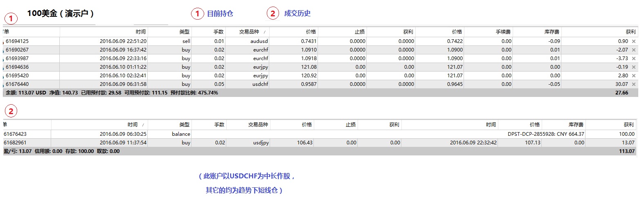Close order 61690267 using its × icon
This screenshot has width=644, height=209.
click(x=634, y=50)
